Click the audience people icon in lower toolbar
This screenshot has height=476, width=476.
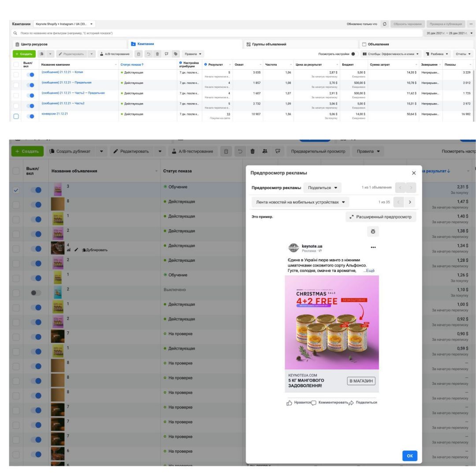point(265,151)
